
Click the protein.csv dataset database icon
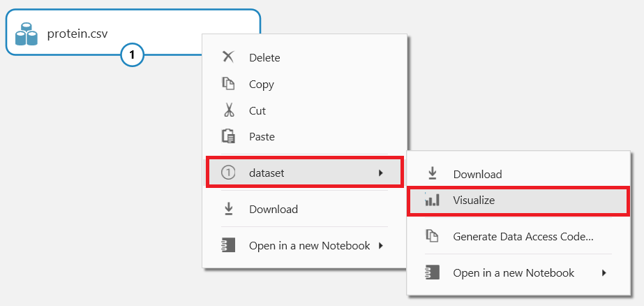coord(26,34)
